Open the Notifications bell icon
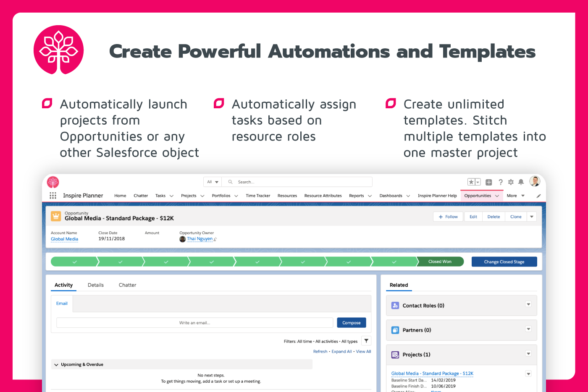Screen dimensions: 588x392 [521, 182]
